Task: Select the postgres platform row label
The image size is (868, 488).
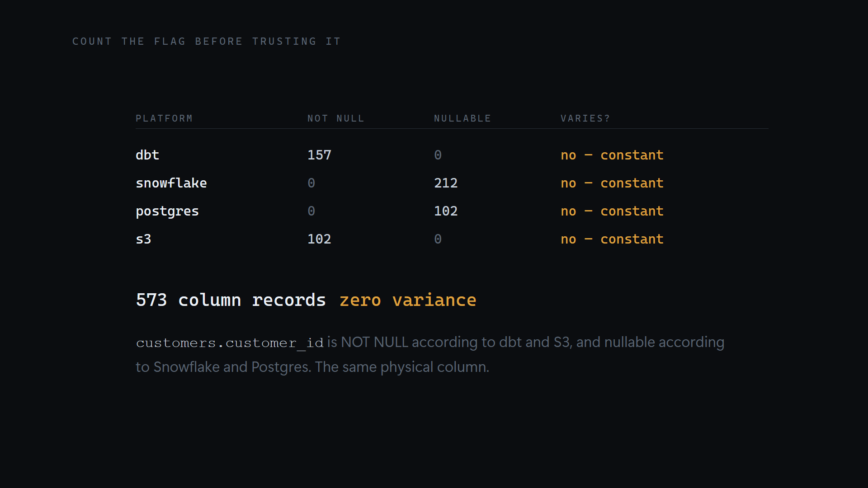Action: [x=167, y=211]
